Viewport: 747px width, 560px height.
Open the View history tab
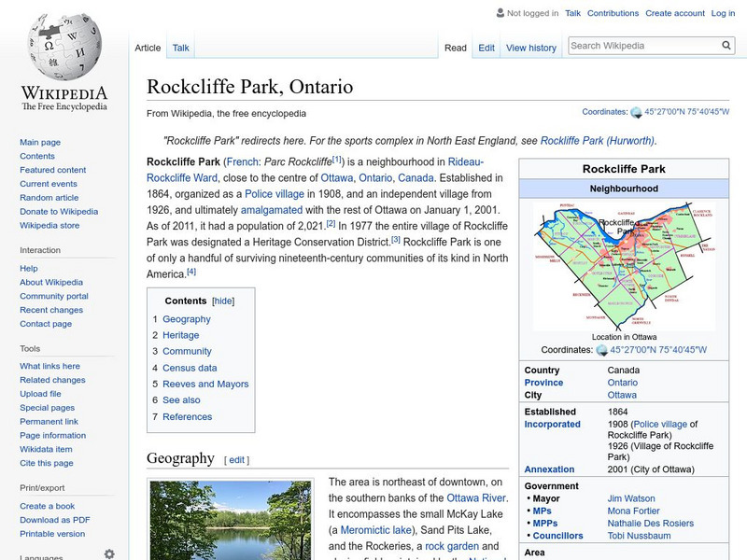[x=530, y=48]
